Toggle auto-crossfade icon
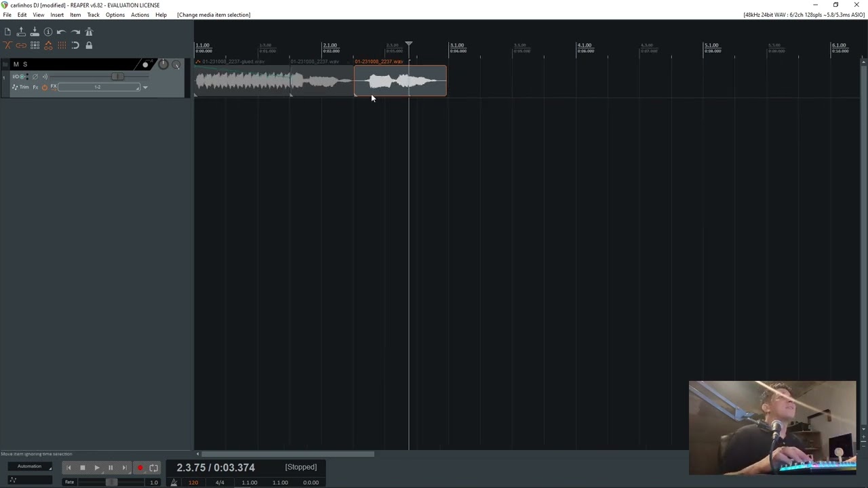This screenshot has height=488, width=868. [x=7, y=45]
